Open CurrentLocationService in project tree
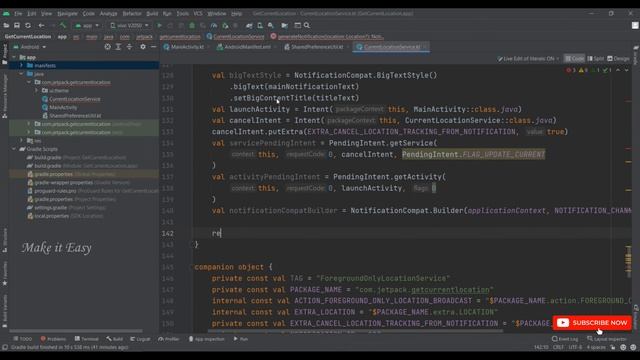The height and width of the screenshot is (360, 640). 74,99
